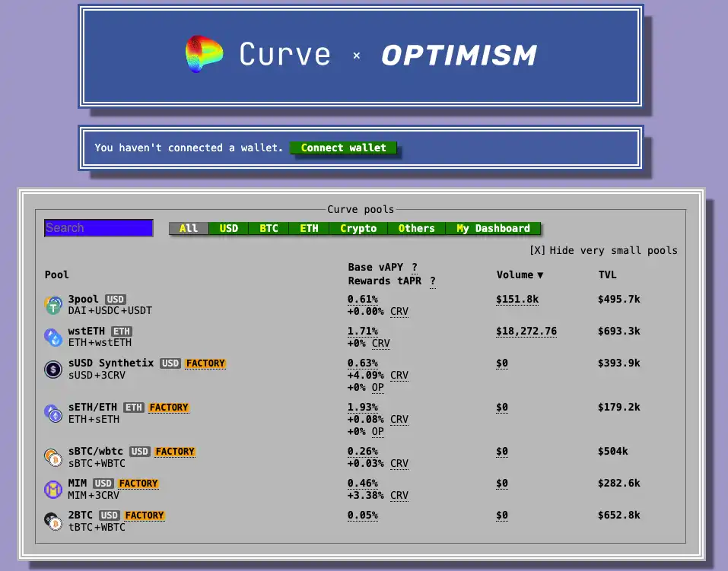Select the USD filter tab
The image size is (728, 571).
(x=228, y=228)
